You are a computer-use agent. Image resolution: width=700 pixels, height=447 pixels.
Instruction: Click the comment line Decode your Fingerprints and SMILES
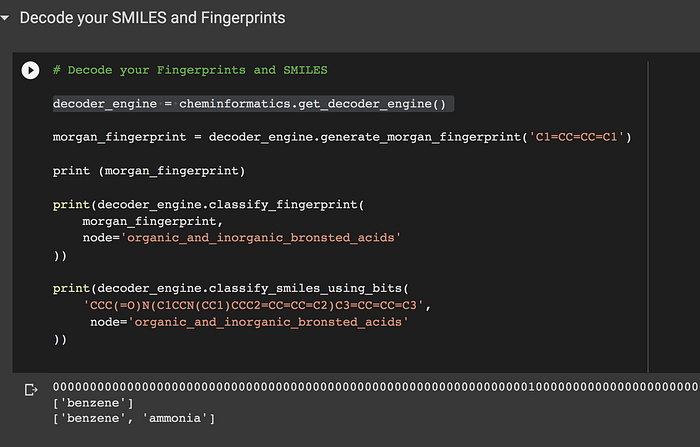pyautogui.click(x=190, y=70)
